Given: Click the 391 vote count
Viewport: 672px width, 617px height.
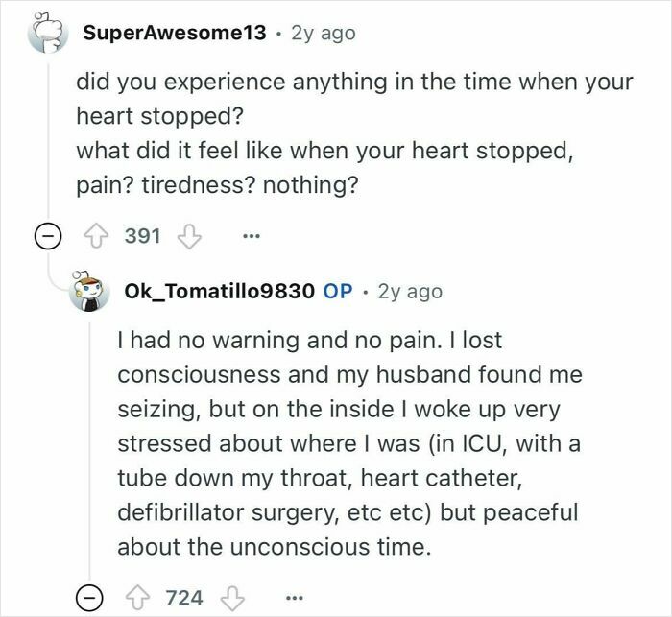Looking at the screenshot, I should tap(143, 235).
